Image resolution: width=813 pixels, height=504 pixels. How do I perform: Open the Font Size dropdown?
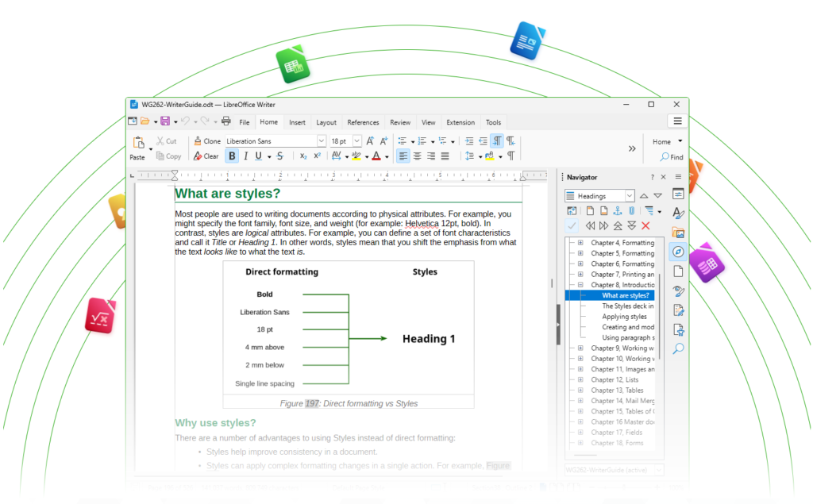pos(357,141)
